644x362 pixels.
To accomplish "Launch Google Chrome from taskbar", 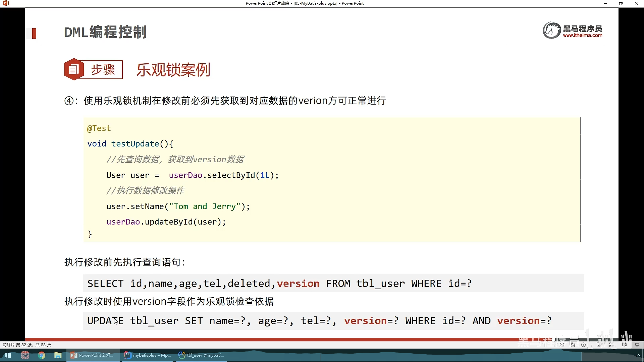I will 42,355.
